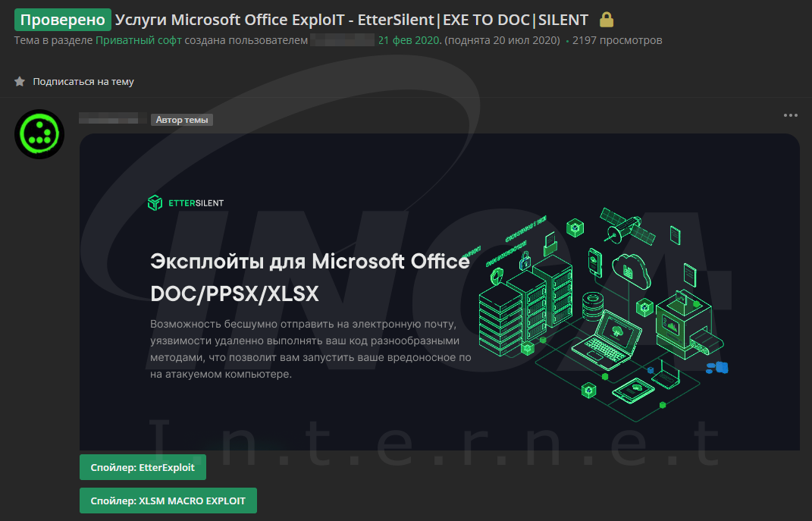Click the blurred creator name in thread info
812x521 pixels.
(342, 40)
